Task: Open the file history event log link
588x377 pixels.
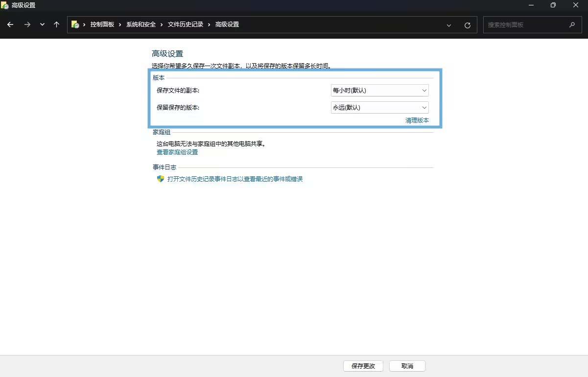Action: 235,179
